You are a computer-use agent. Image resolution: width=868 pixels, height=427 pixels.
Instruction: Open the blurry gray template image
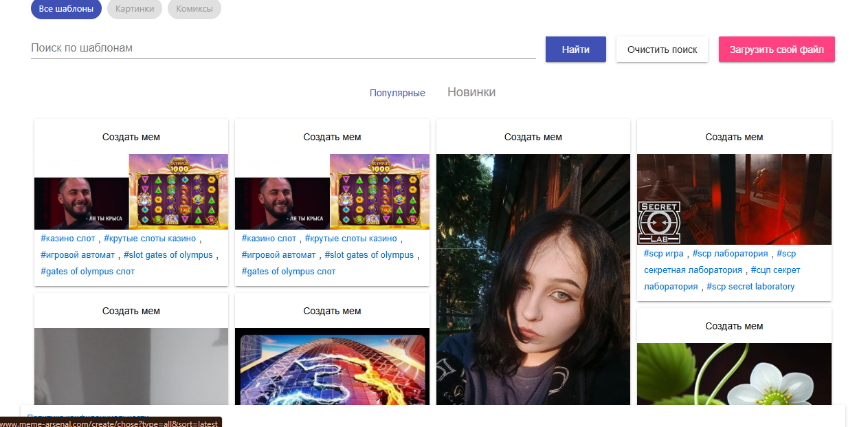click(131, 366)
